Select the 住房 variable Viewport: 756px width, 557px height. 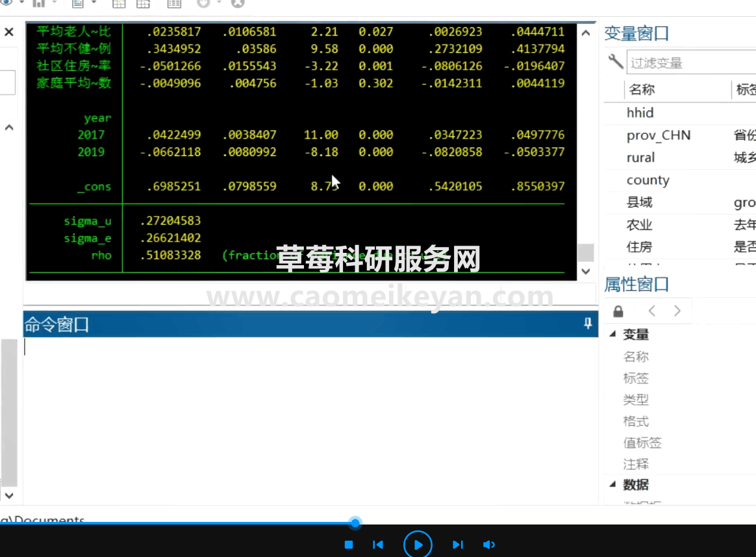click(x=639, y=246)
